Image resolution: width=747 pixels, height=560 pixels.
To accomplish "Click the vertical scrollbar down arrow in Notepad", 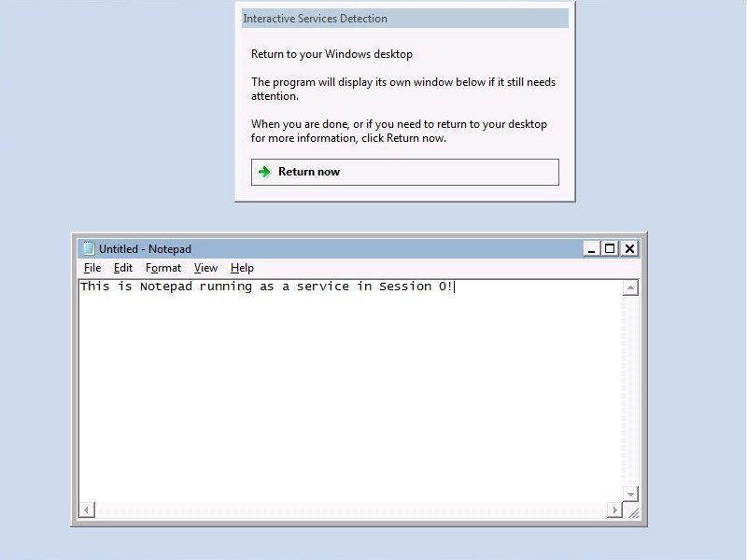I will 630,494.
